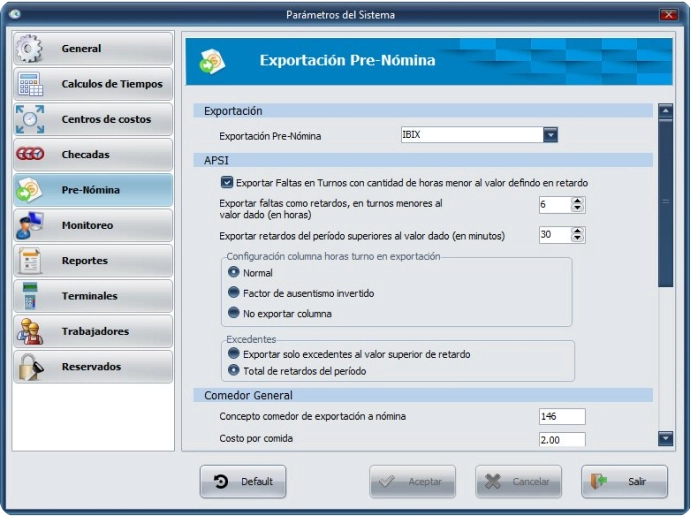Click the Monitoreo icon in sidebar

(30, 226)
